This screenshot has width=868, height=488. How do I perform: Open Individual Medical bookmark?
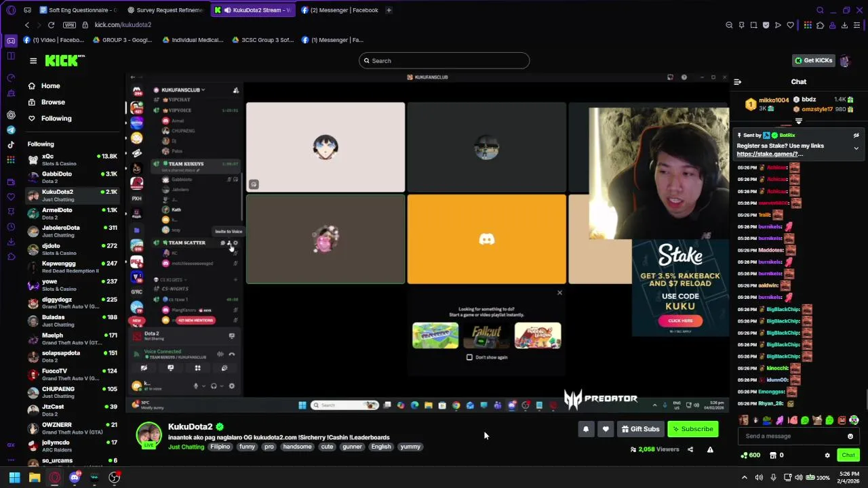[x=193, y=40]
